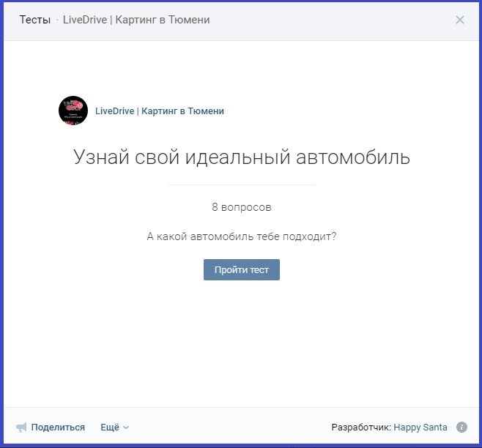482x448 pixels.
Task: Open the info icon next to developer
Action: (461, 427)
